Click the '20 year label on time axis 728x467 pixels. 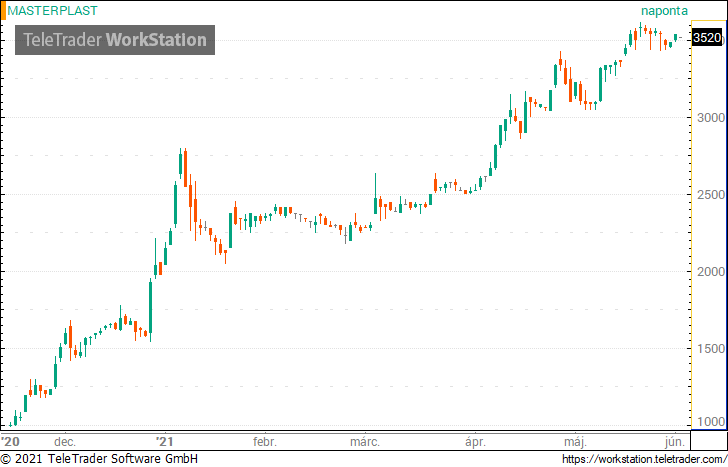tap(10, 441)
